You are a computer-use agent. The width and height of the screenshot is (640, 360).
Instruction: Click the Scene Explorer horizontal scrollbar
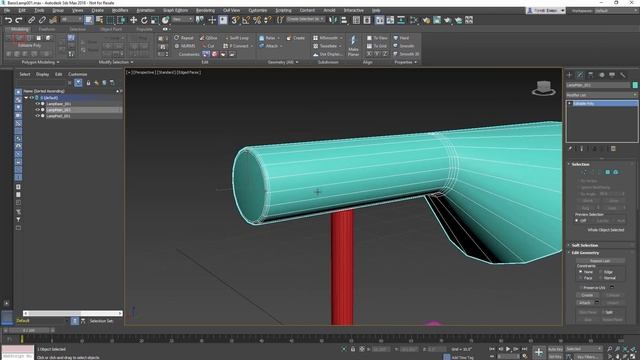[73, 313]
